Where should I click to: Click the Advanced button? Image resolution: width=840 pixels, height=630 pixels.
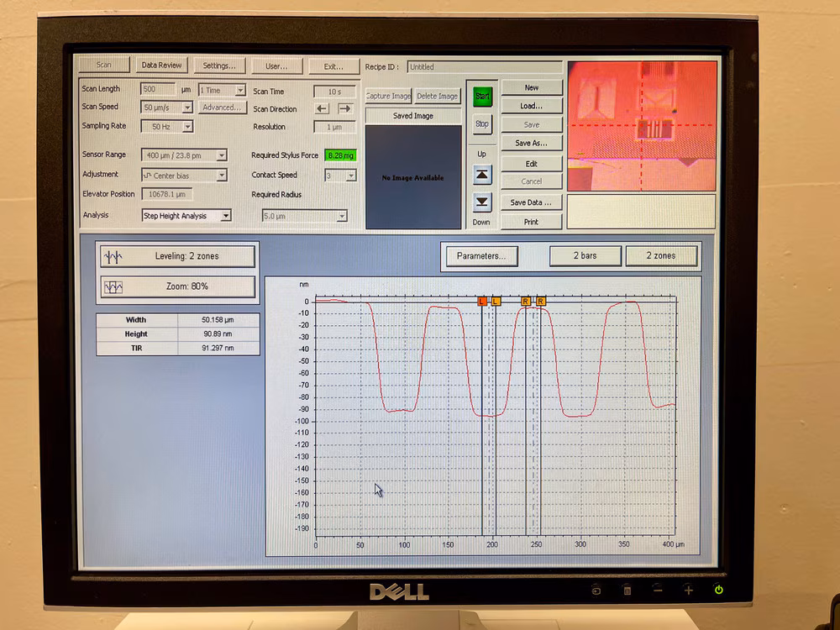pos(222,108)
